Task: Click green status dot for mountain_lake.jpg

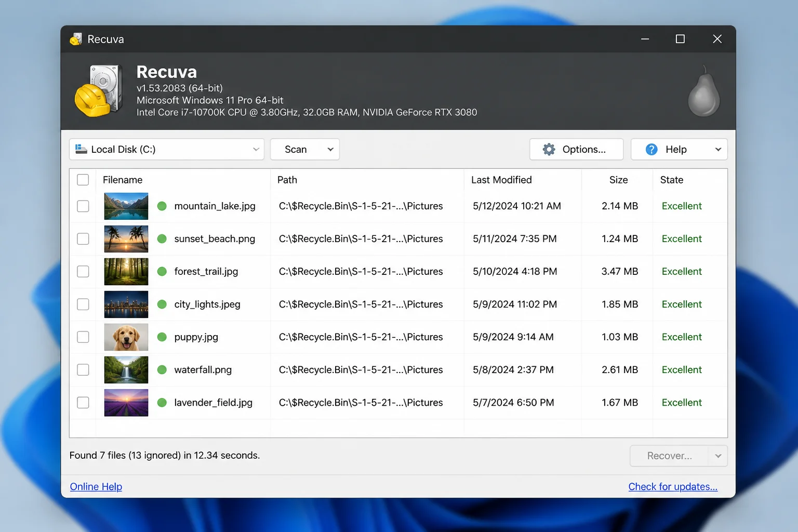Action: tap(162, 206)
